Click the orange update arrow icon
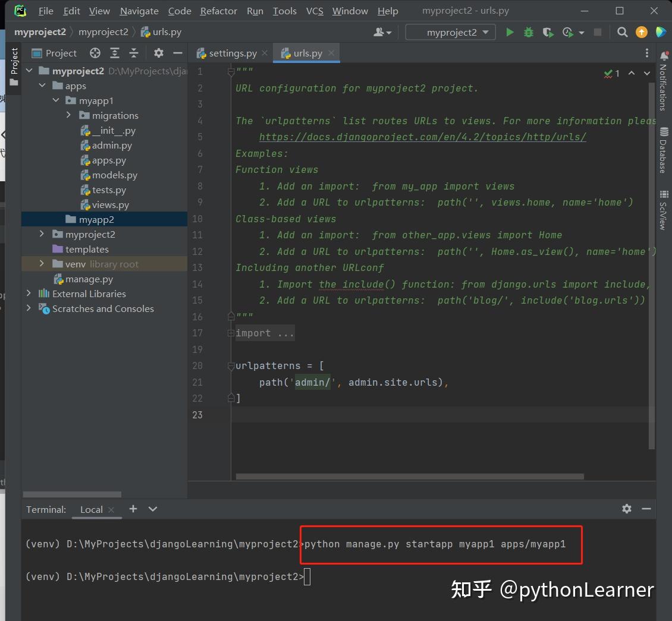672x621 pixels. pyautogui.click(x=641, y=32)
